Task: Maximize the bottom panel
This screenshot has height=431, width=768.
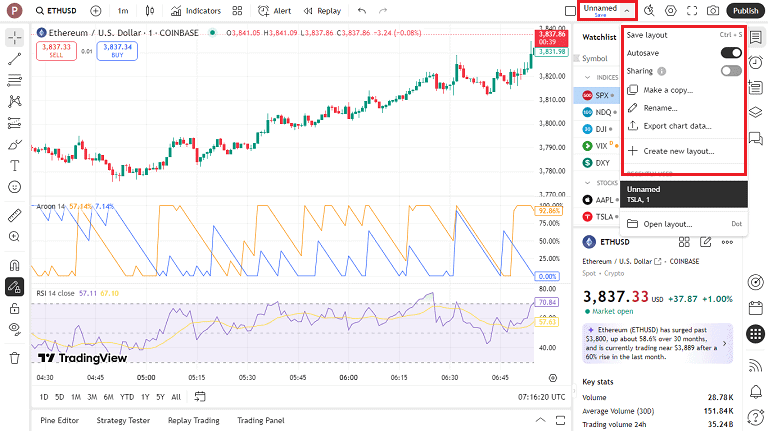Action: [560, 420]
